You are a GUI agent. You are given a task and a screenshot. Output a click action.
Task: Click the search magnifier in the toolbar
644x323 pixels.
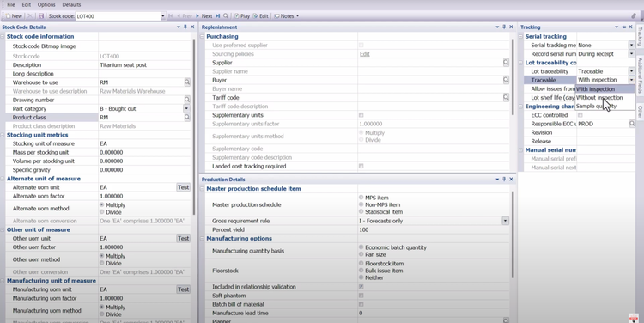(226, 16)
